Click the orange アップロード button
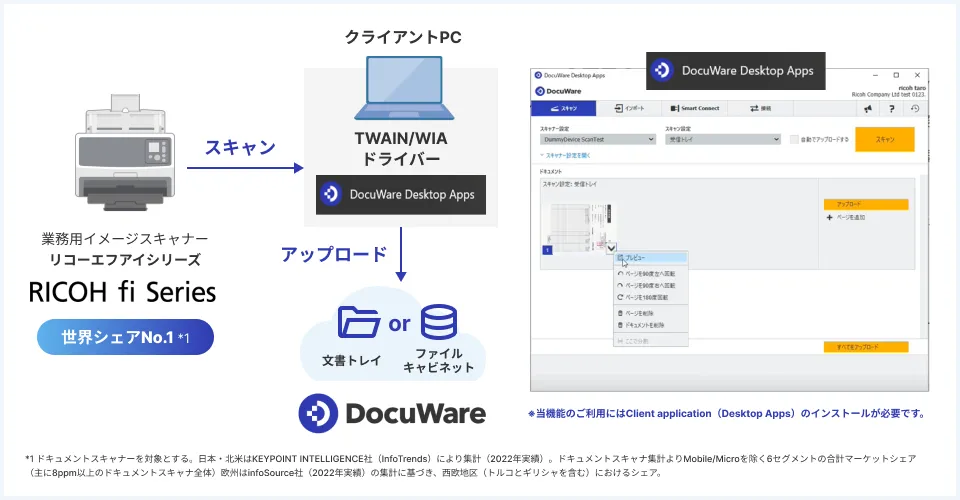The image size is (960, 500). pos(866,204)
